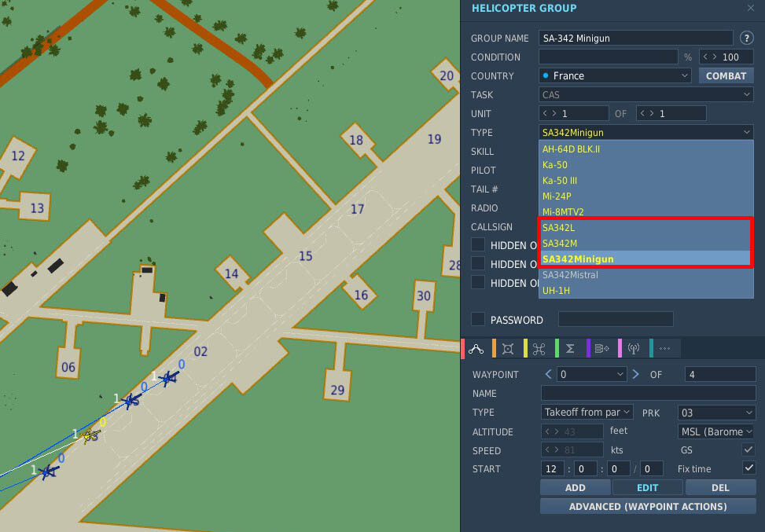Image resolution: width=765 pixels, height=532 pixels.
Task: Click the PASSWORD text field
Action: tap(616, 319)
